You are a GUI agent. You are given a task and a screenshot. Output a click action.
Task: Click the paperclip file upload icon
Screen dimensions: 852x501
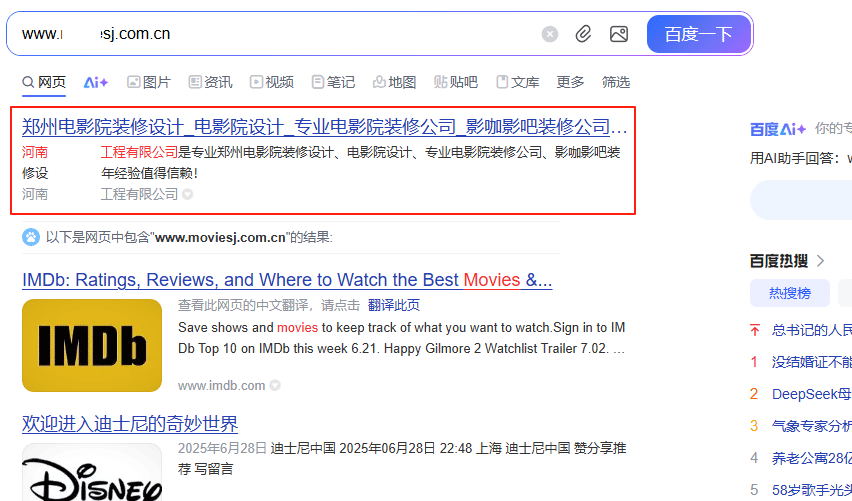[x=584, y=34]
